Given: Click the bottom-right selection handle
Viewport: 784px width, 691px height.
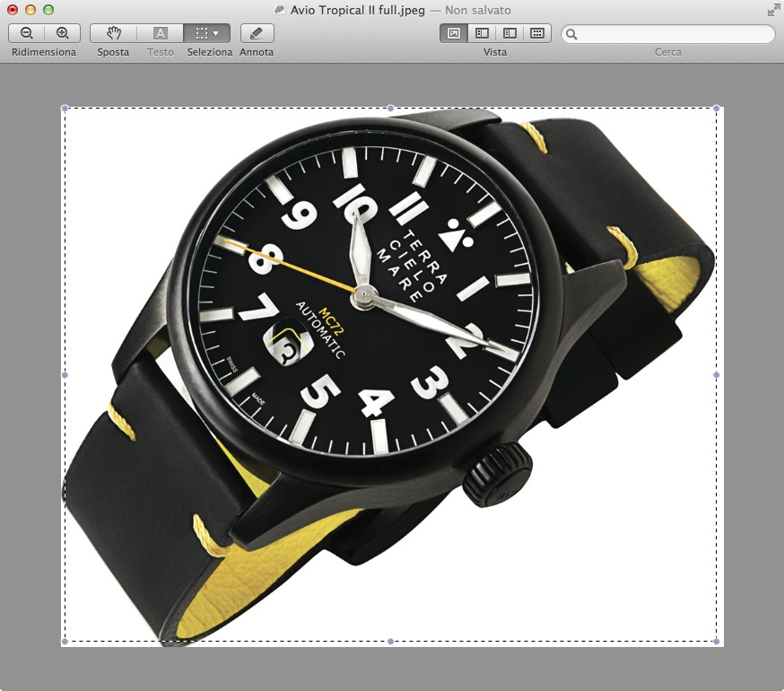Looking at the screenshot, I should (x=716, y=641).
